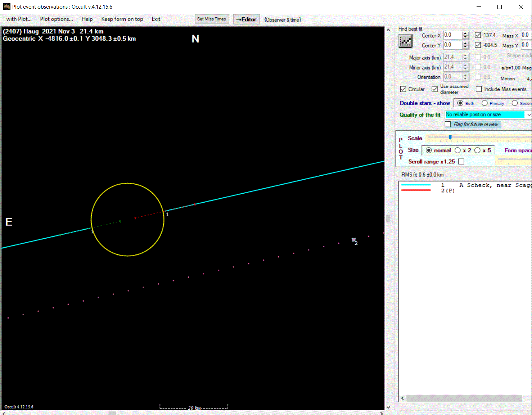Enable Include Miss events checkbox
532x415 pixels.
click(479, 89)
